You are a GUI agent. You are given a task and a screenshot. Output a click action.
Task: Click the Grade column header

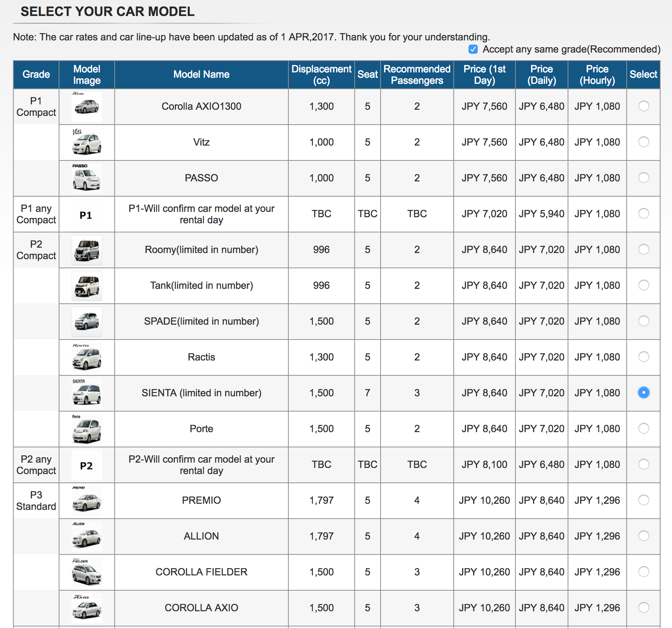[36, 74]
